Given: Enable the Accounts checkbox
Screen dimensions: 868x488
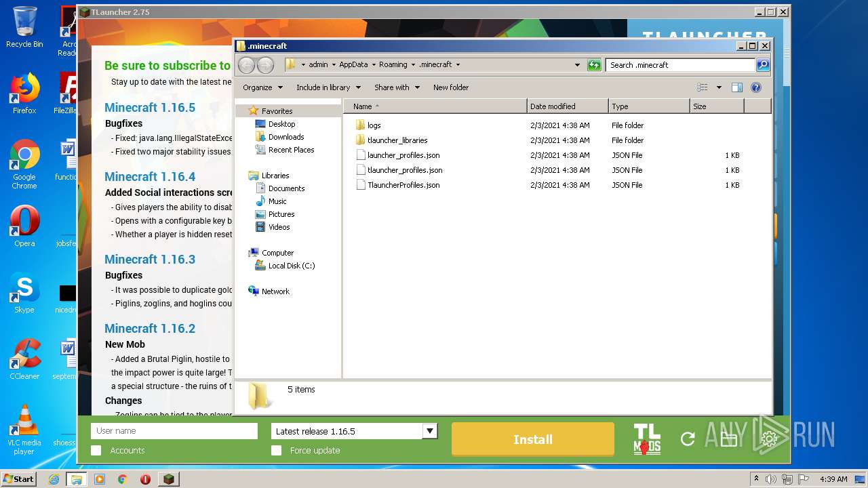Looking at the screenshot, I should click(x=96, y=450).
